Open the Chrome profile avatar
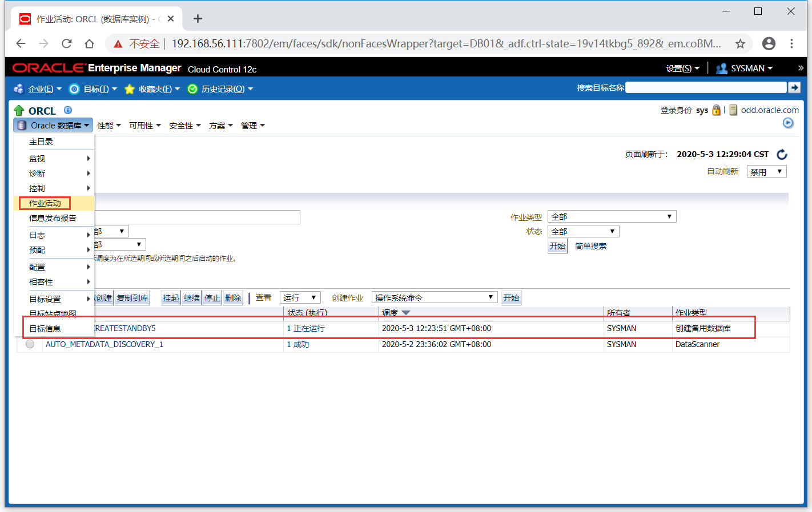The height and width of the screenshot is (512, 812). (769, 43)
